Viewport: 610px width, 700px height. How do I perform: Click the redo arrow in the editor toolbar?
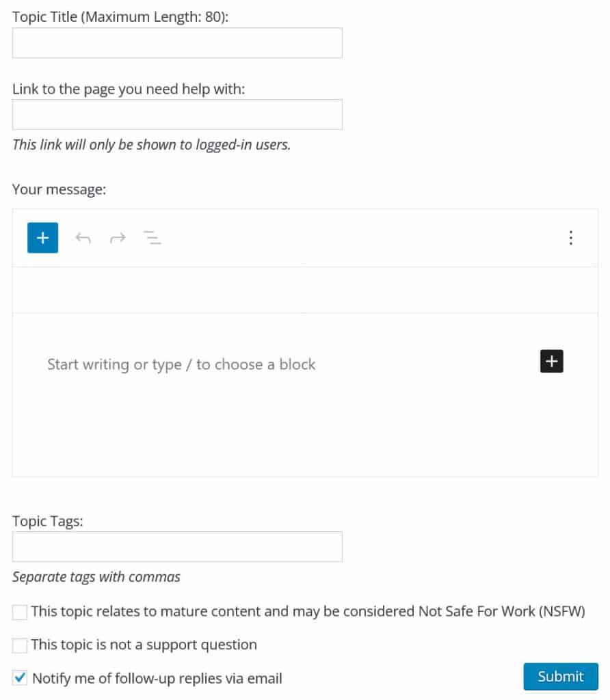[x=118, y=238]
